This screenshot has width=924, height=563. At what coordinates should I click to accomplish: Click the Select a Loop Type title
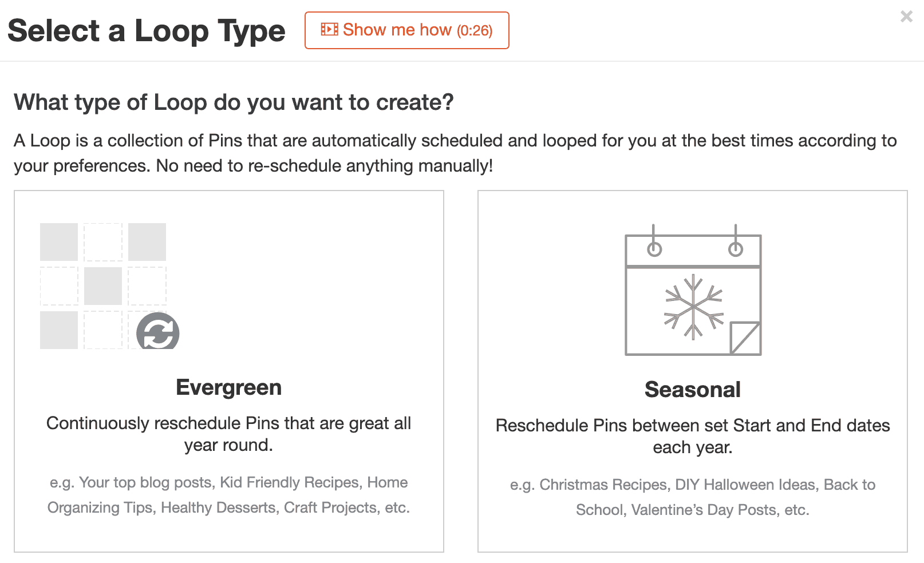(x=147, y=30)
